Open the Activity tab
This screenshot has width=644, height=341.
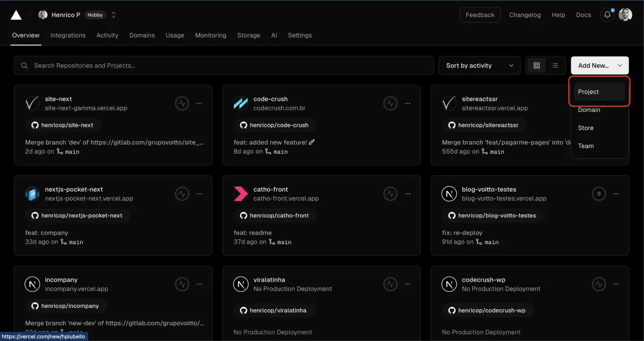point(107,35)
